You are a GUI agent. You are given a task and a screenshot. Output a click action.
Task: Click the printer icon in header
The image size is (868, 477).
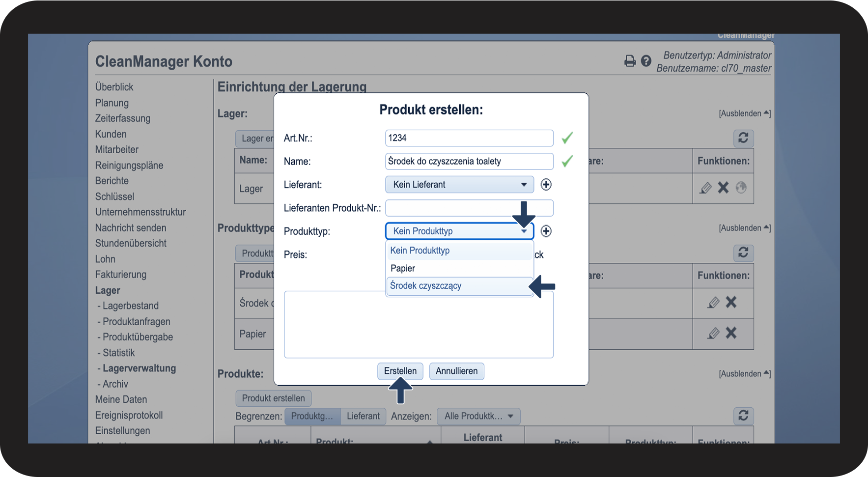(630, 61)
